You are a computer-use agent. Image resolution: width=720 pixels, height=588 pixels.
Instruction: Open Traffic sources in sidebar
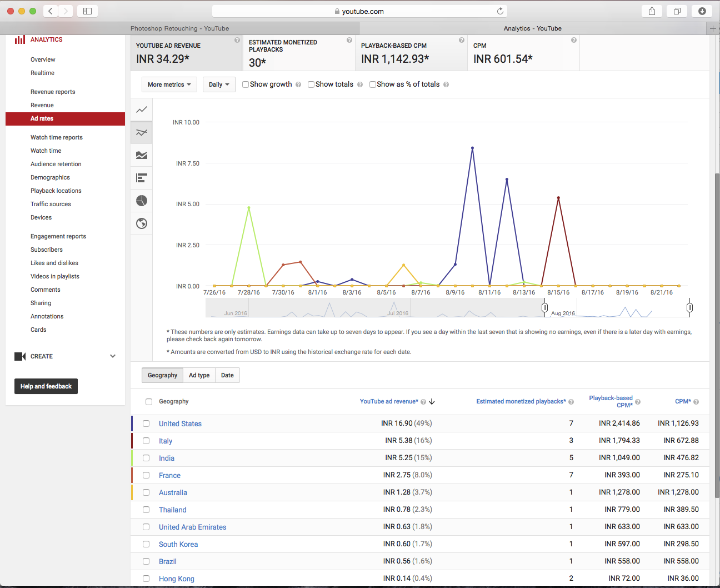tap(51, 204)
